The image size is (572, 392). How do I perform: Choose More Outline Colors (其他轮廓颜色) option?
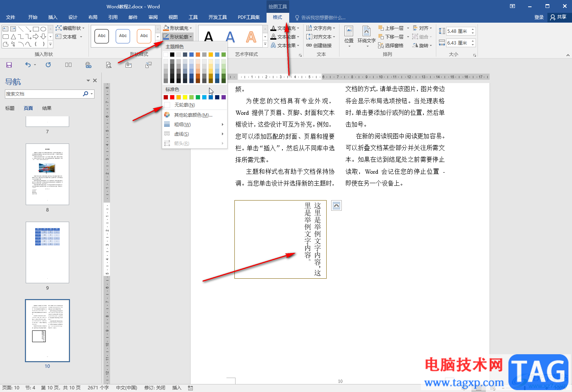point(194,115)
